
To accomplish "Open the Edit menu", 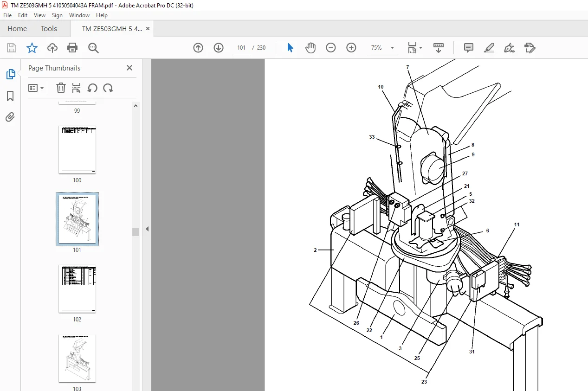I will point(23,15).
